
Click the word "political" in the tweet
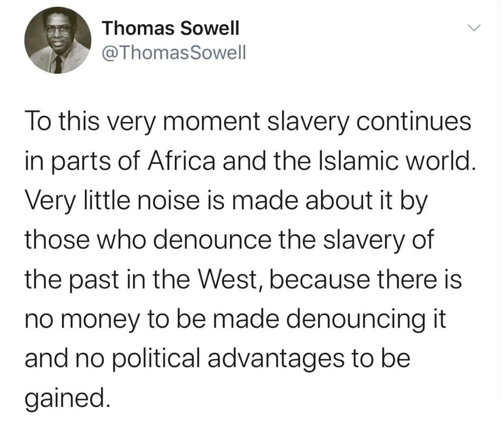click(153, 360)
